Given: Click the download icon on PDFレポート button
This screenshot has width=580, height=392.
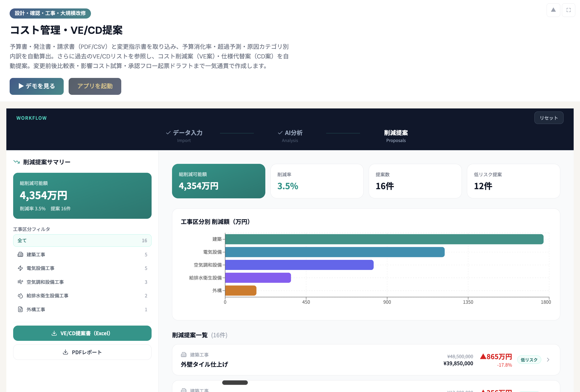Looking at the screenshot, I should [x=65, y=352].
